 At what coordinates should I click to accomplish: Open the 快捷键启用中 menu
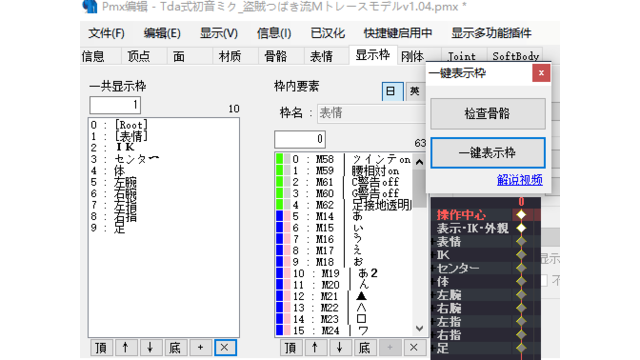(x=398, y=33)
